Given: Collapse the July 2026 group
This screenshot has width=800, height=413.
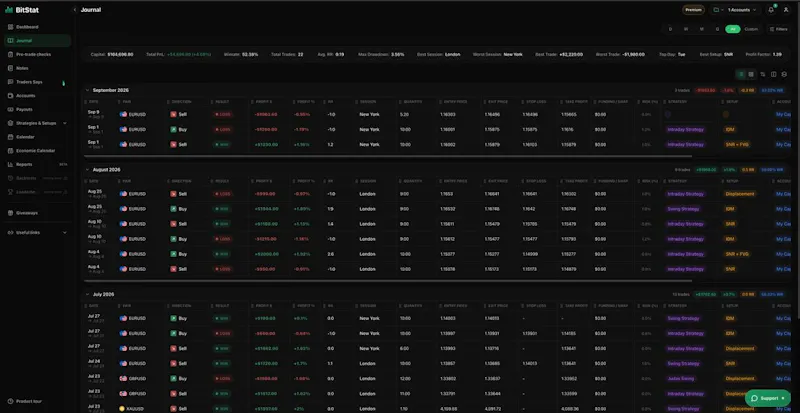Looking at the screenshot, I should click(x=87, y=295).
